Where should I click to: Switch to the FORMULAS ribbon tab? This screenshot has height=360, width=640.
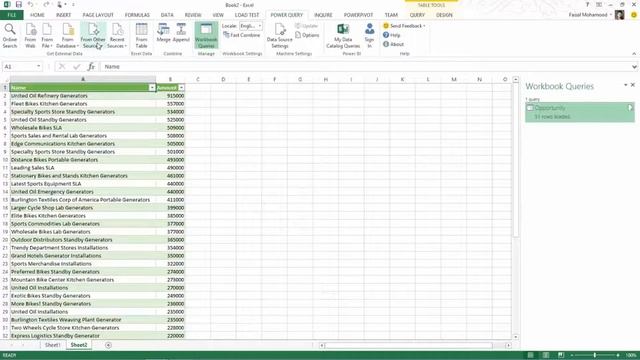pos(137,15)
